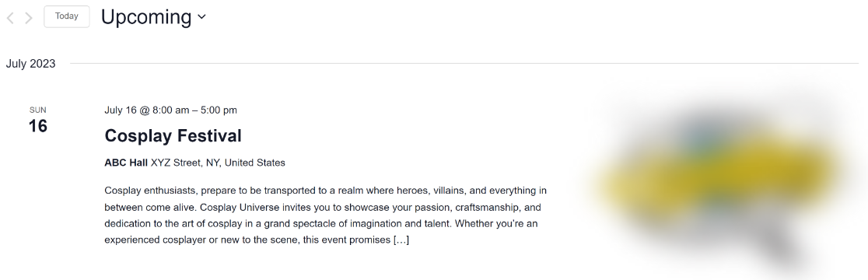Go to previous events using left arrow
This screenshot has width=868, height=280.
(x=10, y=18)
